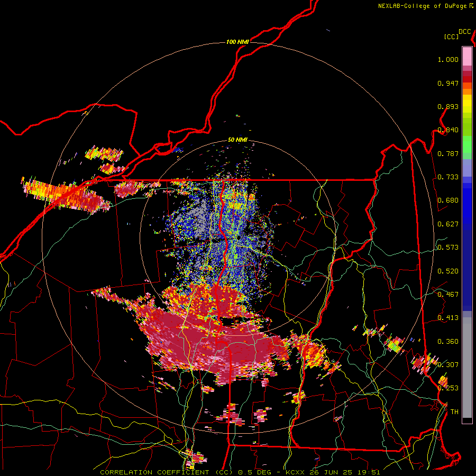Image resolution: width=476 pixels, height=476 pixels.
Task: Click the 0.627 scale value
Action: 448,224
